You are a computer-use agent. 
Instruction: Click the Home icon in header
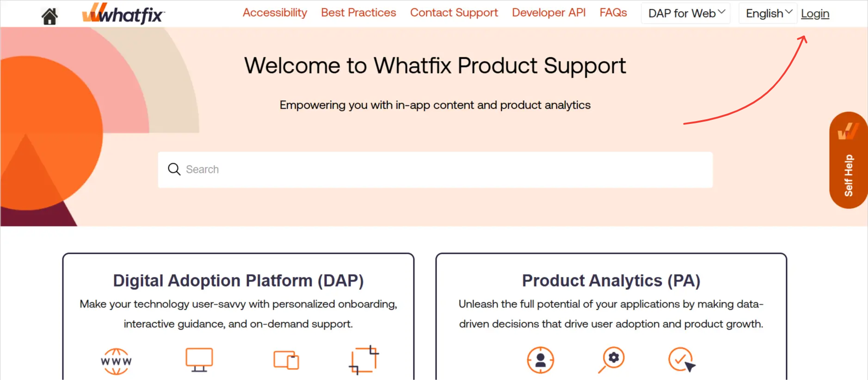(x=49, y=16)
